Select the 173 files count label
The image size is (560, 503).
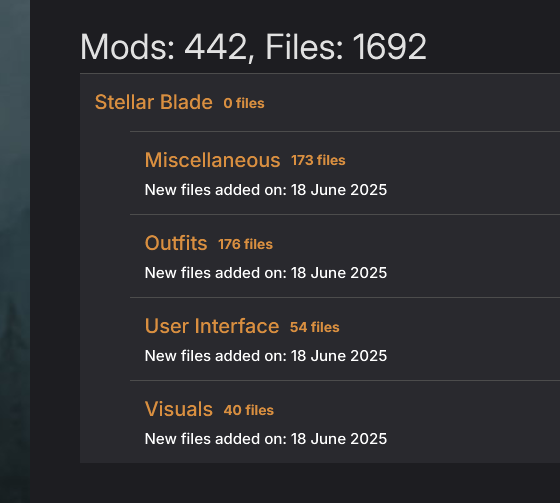(x=318, y=160)
